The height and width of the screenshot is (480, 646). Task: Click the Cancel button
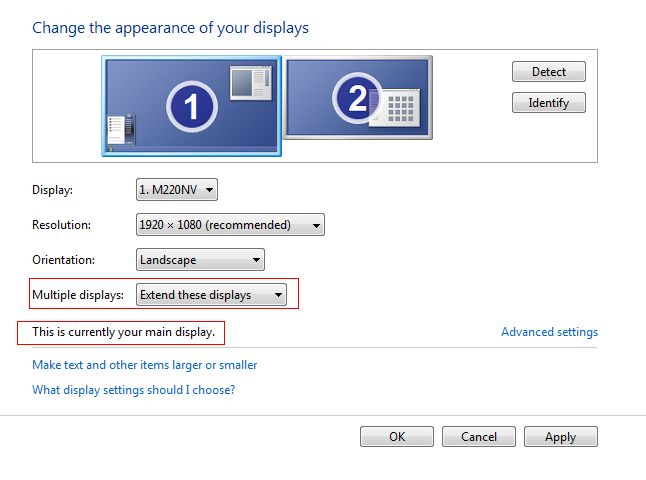tap(478, 436)
